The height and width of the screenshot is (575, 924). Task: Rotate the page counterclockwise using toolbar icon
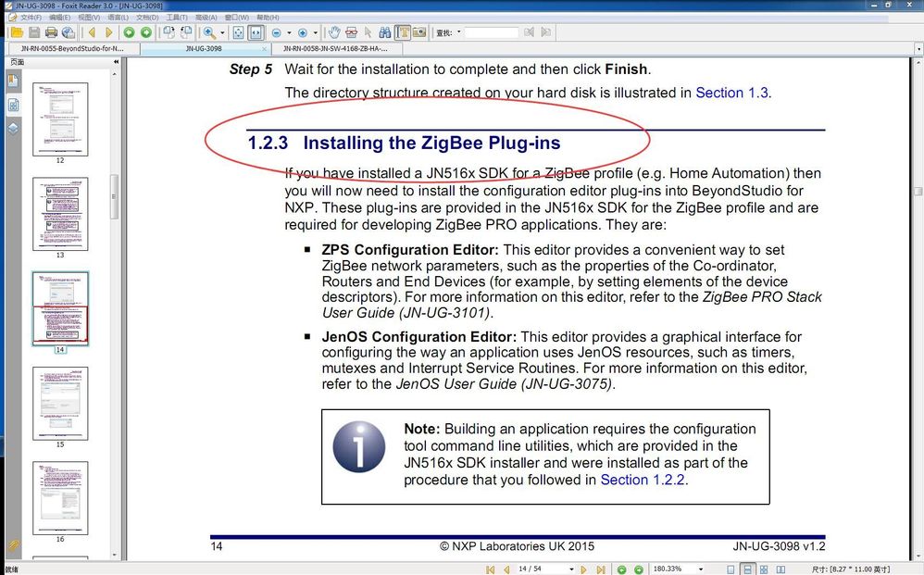coord(186,32)
